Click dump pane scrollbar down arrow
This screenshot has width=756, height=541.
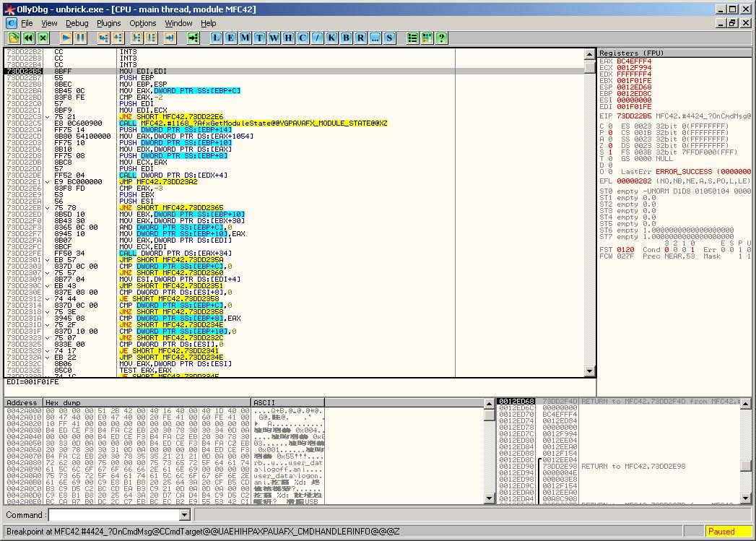[x=489, y=498]
